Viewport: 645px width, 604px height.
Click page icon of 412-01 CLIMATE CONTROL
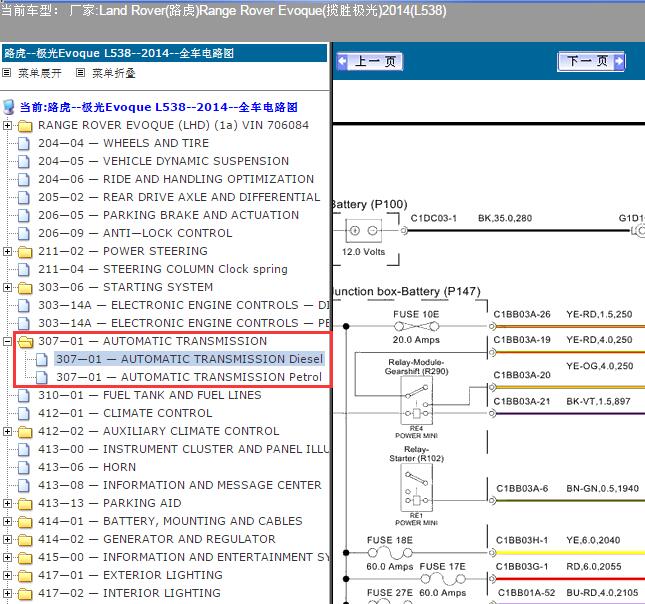coord(24,414)
